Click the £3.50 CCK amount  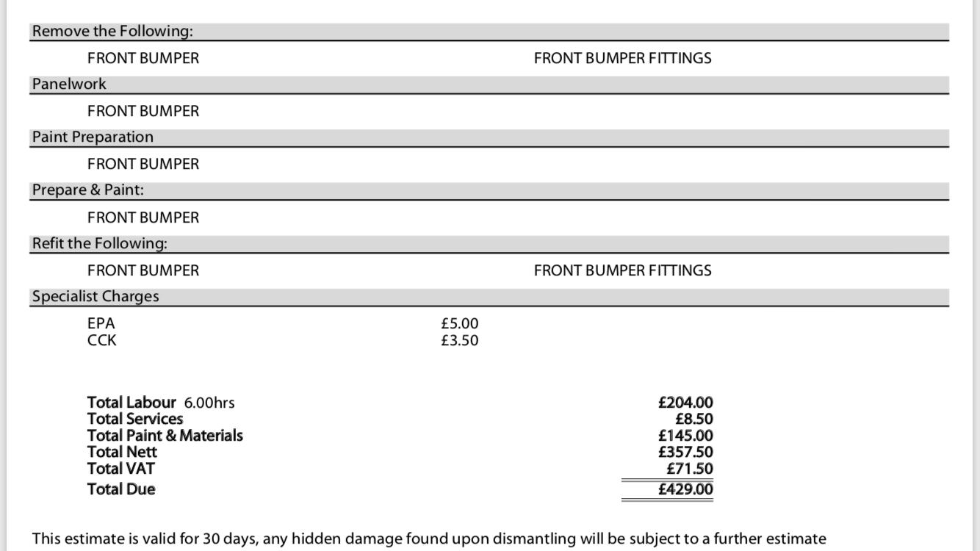460,340
